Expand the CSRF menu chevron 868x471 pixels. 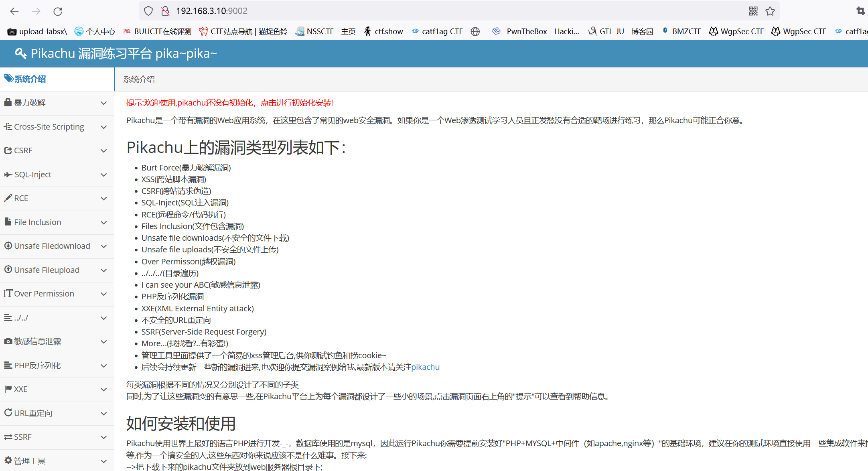coord(104,151)
